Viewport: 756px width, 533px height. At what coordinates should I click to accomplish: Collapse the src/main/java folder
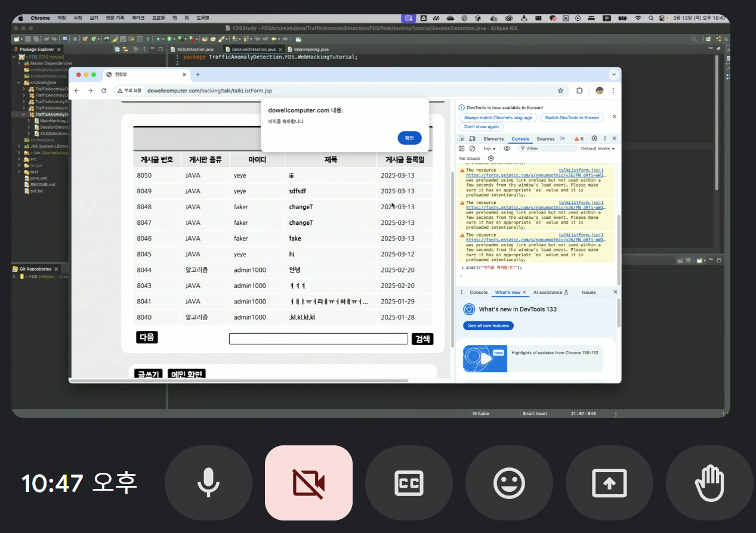(x=19, y=82)
